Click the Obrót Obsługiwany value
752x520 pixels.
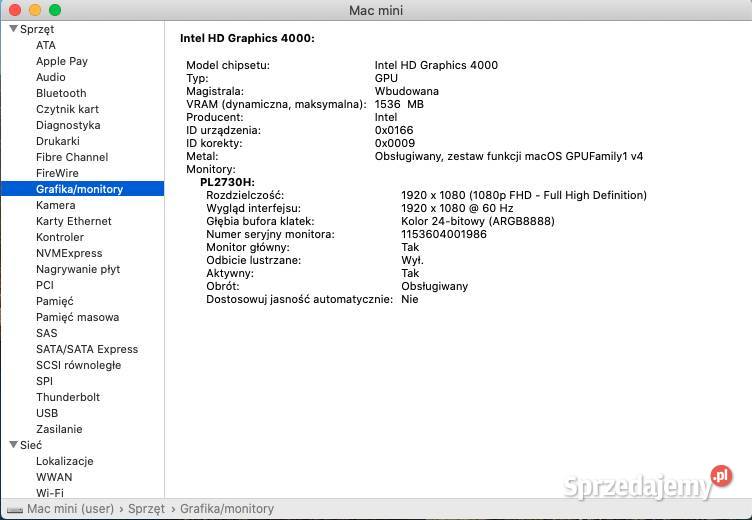point(435,286)
